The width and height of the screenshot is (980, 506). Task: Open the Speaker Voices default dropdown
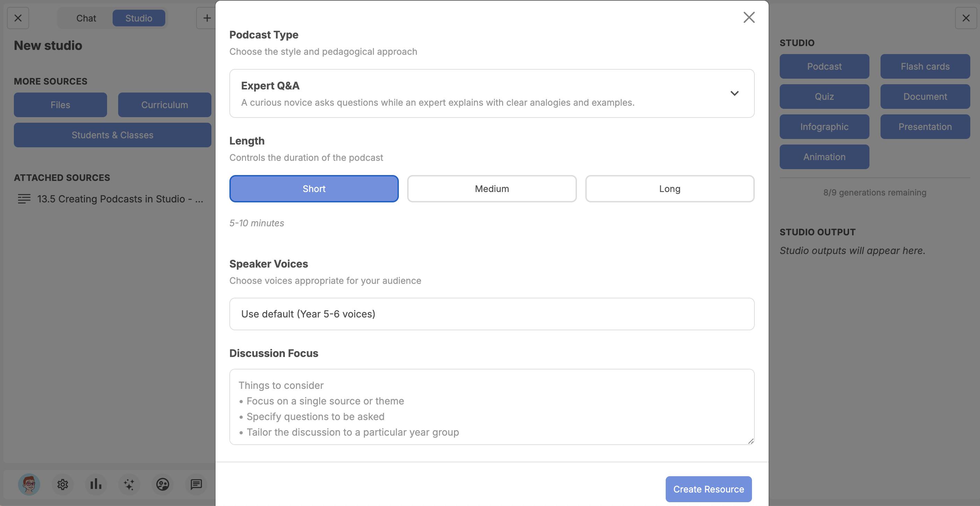point(491,314)
